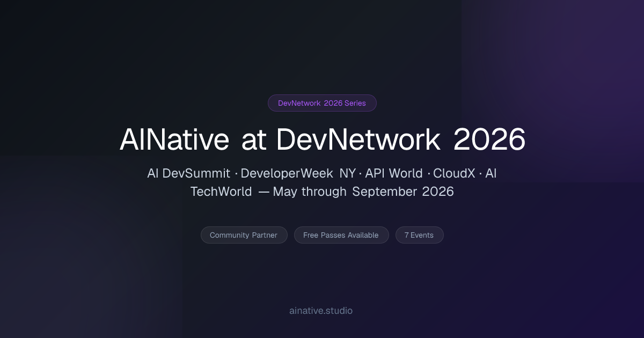This screenshot has width=644, height=338.
Task: Click the AINative at DevNetwork 2026 headline
Action: click(x=322, y=140)
